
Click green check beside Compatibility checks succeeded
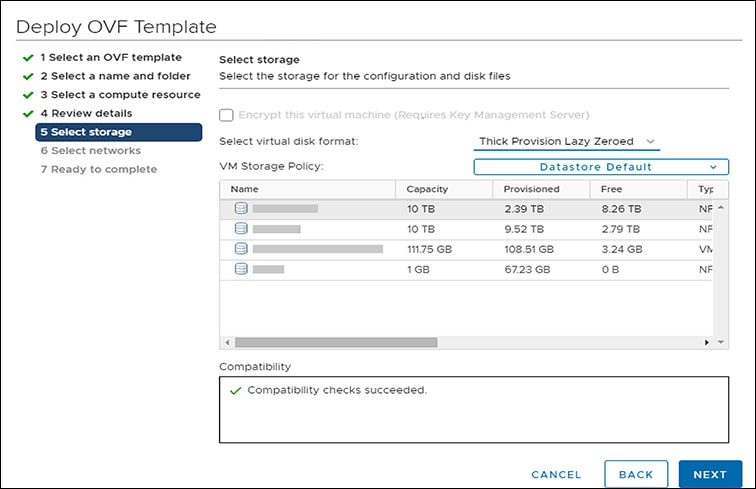click(x=235, y=390)
